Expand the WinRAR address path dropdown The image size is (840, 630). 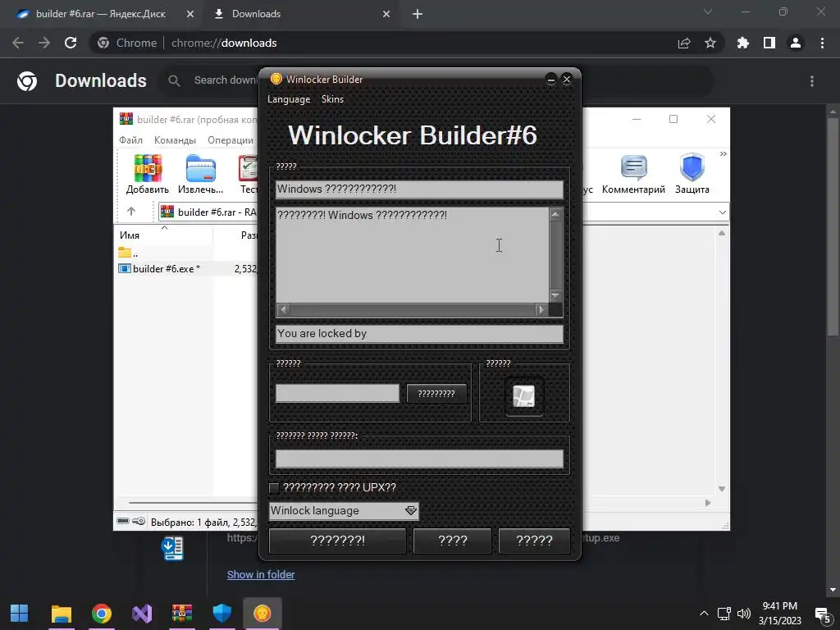click(x=722, y=212)
